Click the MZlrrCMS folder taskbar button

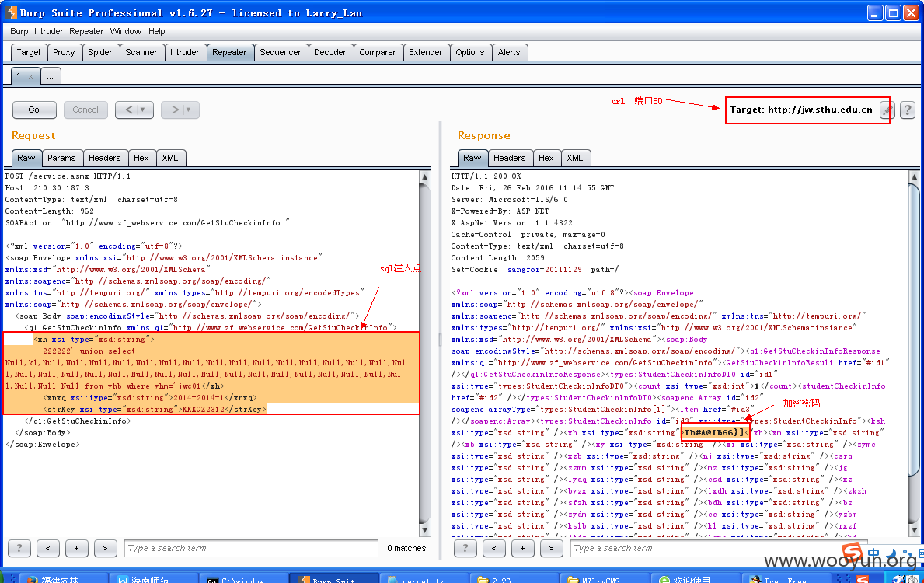pyautogui.click(x=605, y=578)
